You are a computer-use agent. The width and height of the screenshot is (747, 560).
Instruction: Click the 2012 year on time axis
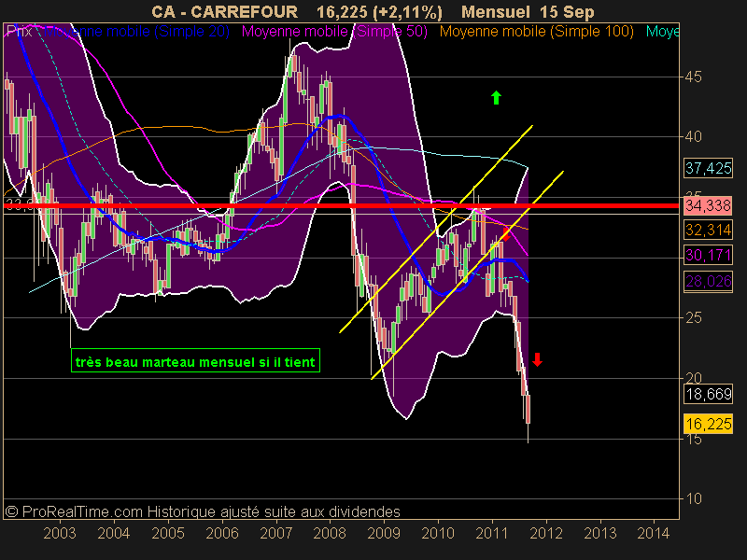coord(546,533)
